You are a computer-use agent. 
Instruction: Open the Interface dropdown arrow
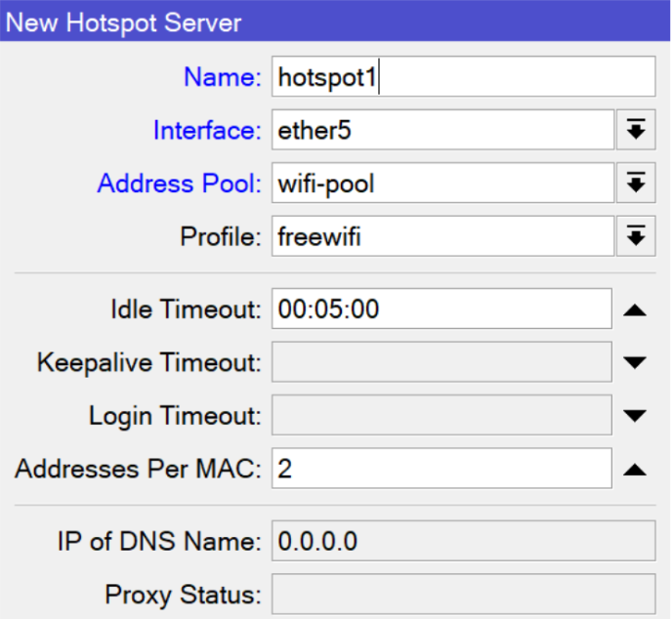(636, 130)
